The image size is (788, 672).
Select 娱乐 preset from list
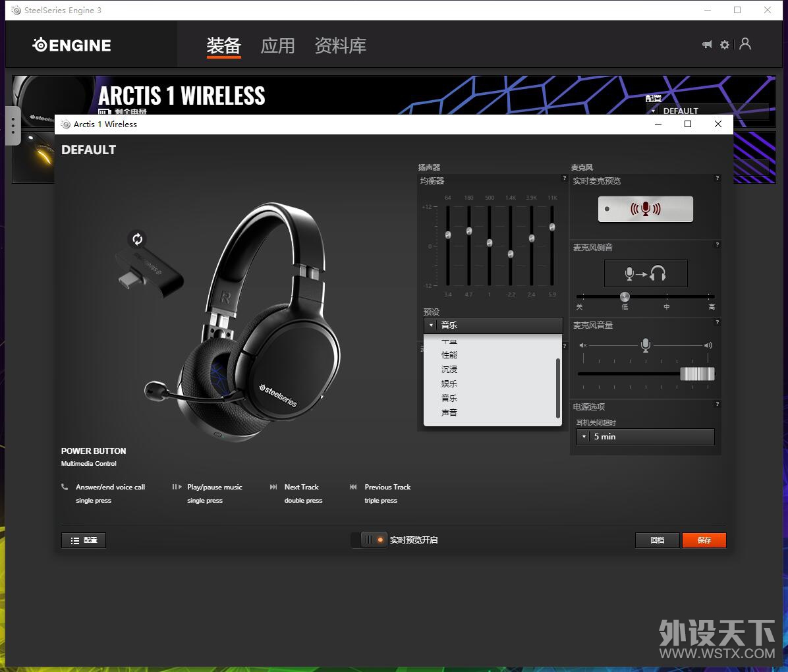(x=449, y=384)
